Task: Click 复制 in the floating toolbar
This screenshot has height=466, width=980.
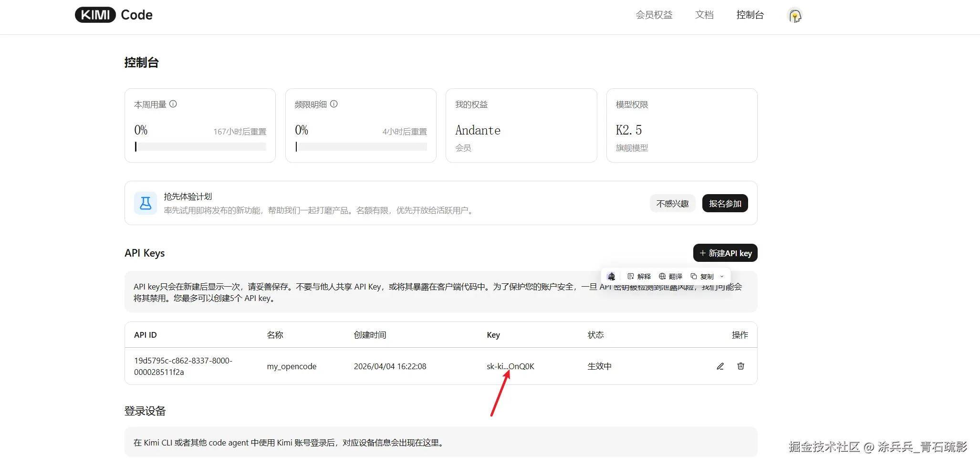Action: pyautogui.click(x=702, y=276)
